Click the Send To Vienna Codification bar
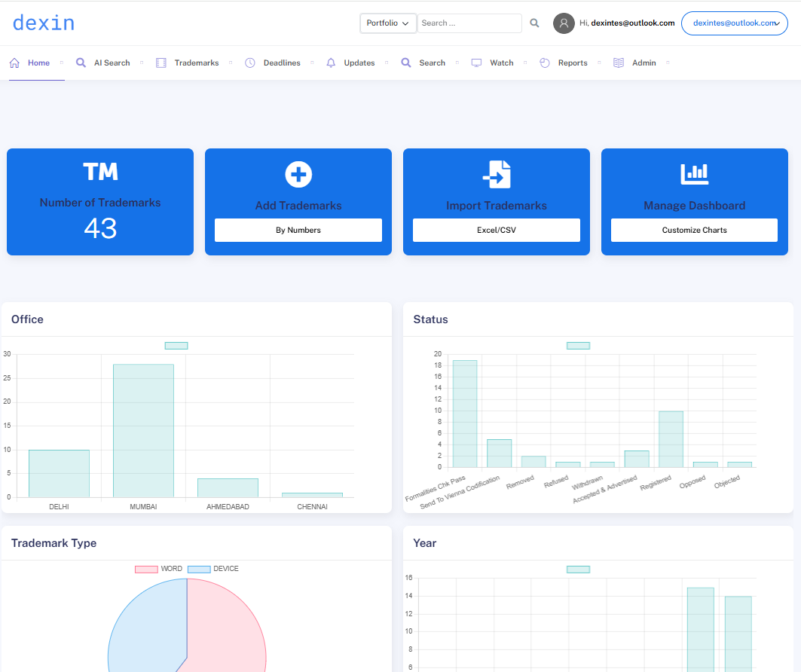 pyautogui.click(x=499, y=454)
